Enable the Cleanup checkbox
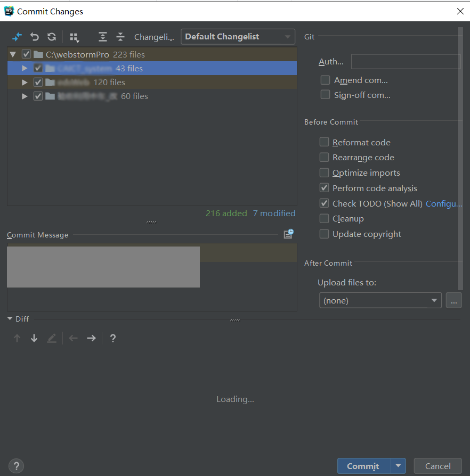This screenshot has height=476, width=470. [324, 219]
